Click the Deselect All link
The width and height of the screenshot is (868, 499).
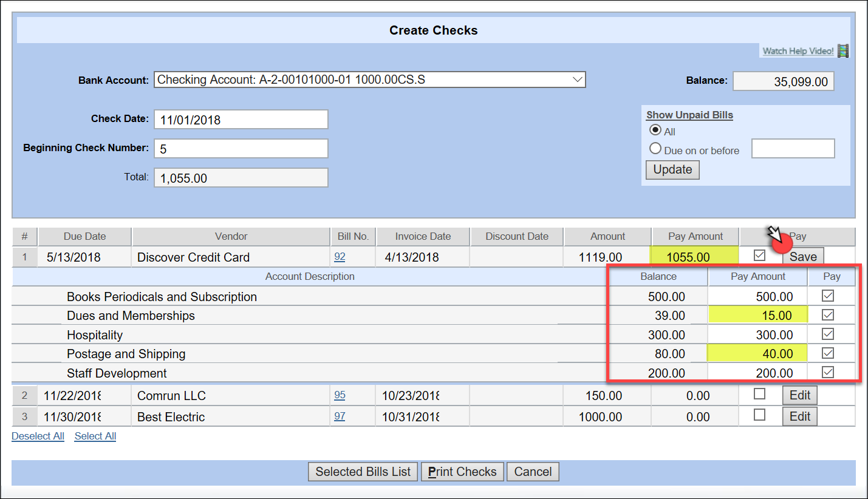pyautogui.click(x=38, y=436)
